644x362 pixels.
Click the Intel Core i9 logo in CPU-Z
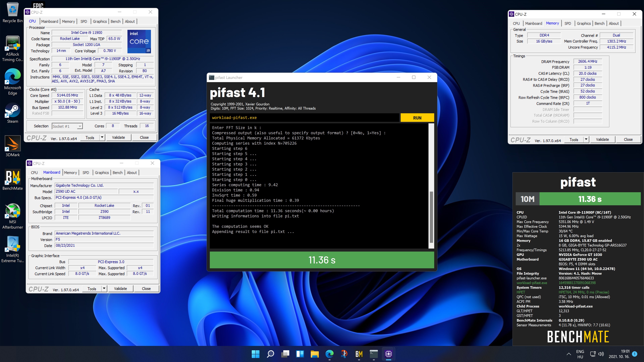[x=139, y=41]
